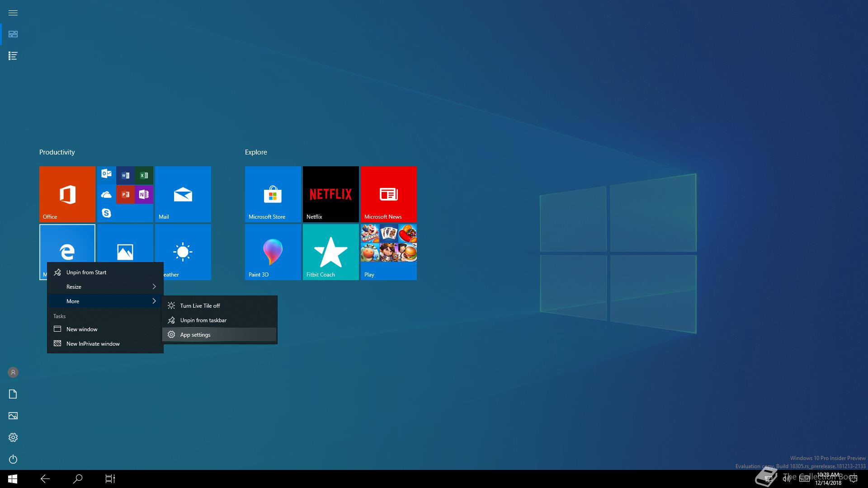Launch Excel from the Office folder tile
The image size is (868, 488).
point(144,175)
